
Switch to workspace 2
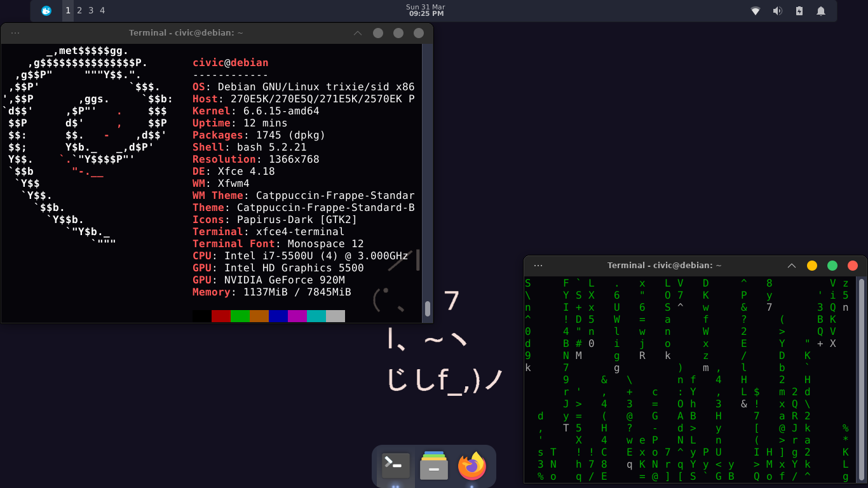[79, 11]
